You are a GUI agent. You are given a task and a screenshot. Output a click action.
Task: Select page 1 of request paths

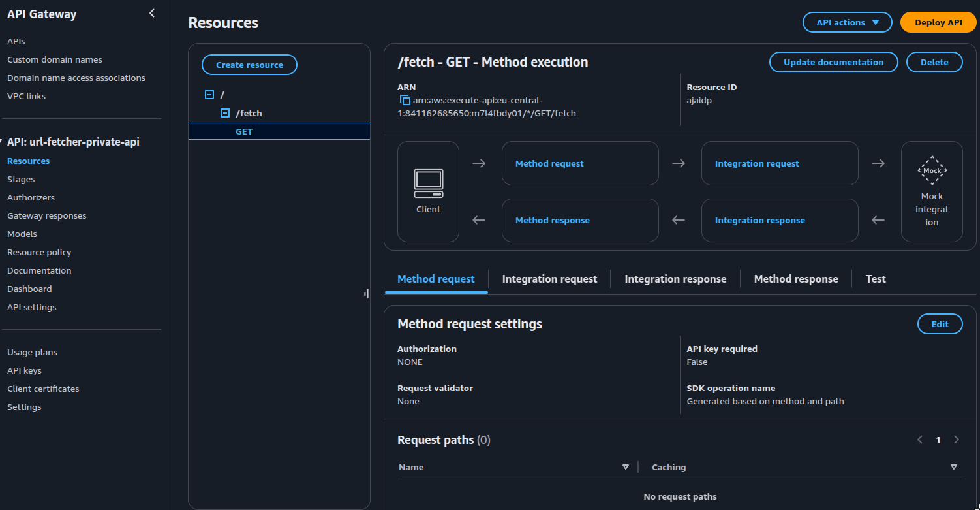coord(938,439)
